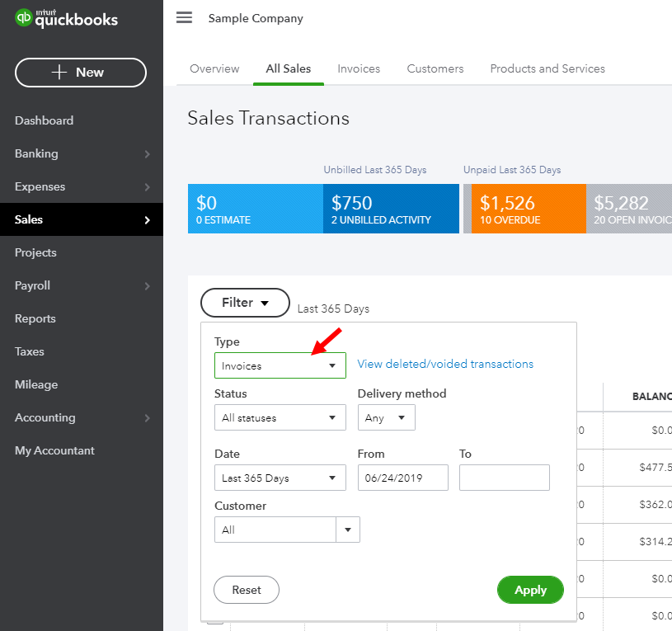
Task: Expand the Payroll submenu chevron
Action: pos(147,286)
